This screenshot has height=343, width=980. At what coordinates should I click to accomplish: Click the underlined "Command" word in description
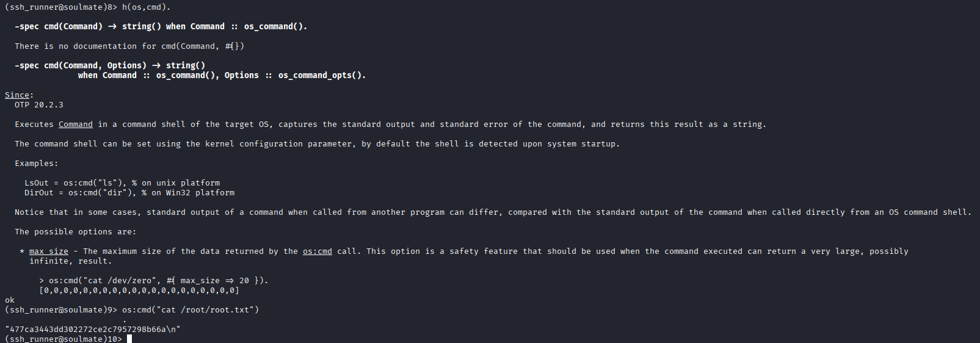coord(76,125)
